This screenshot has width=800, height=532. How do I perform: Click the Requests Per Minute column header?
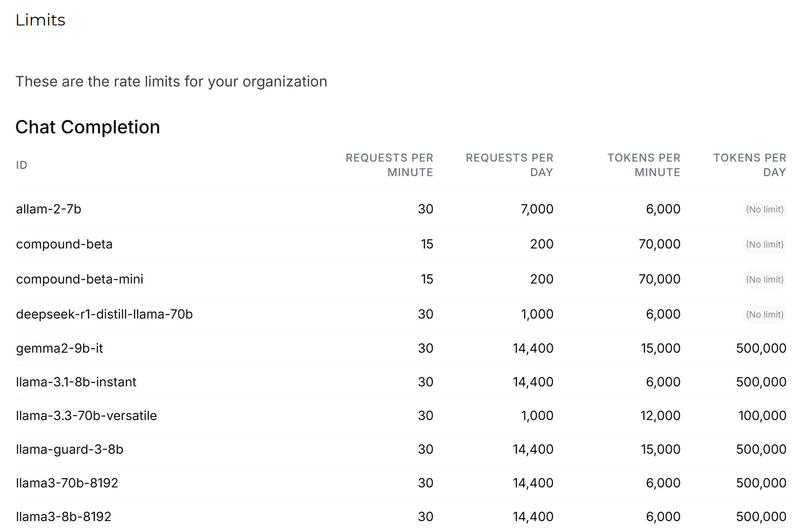[390, 165]
